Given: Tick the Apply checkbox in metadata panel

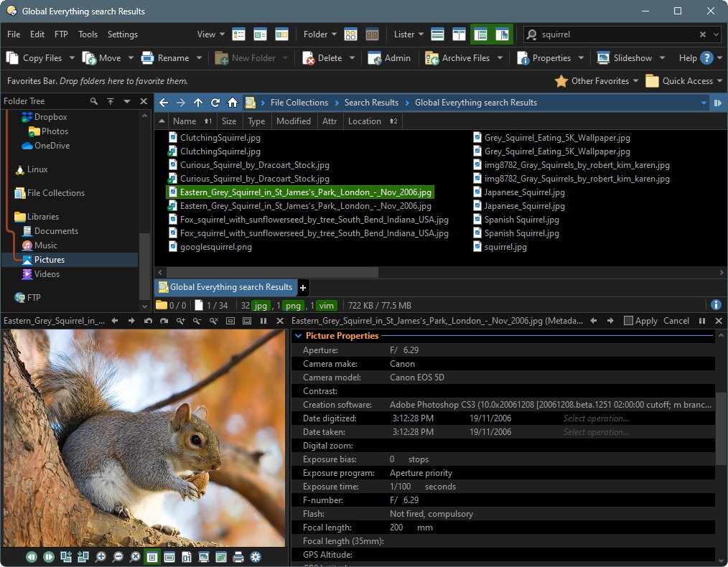Looking at the screenshot, I should coord(628,321).
